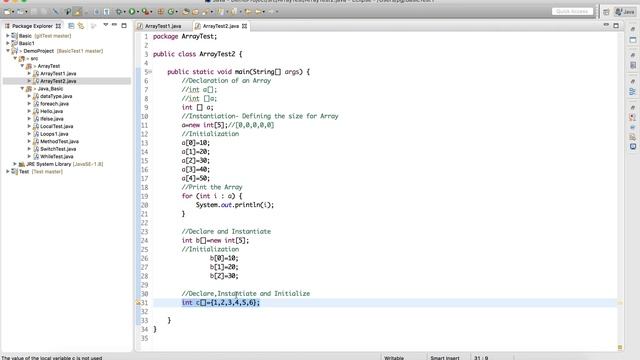Open the Console view icon in right trim

pyautogui.click(x=633, y=147)
